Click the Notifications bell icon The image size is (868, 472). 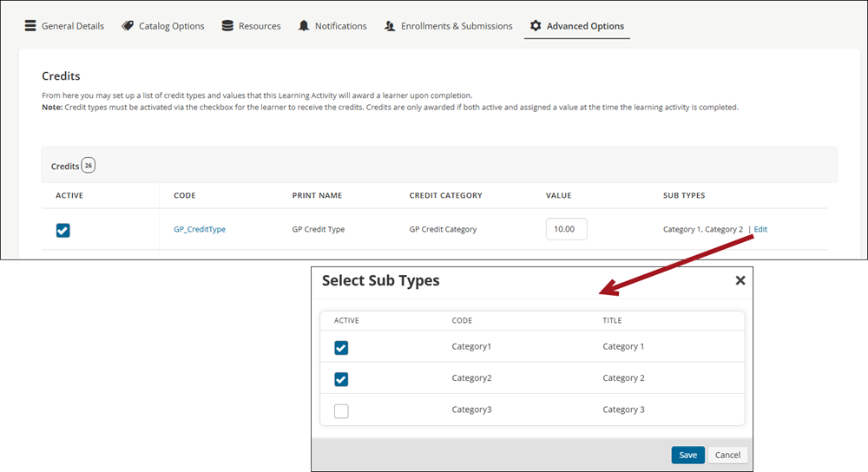click(304, 25)
